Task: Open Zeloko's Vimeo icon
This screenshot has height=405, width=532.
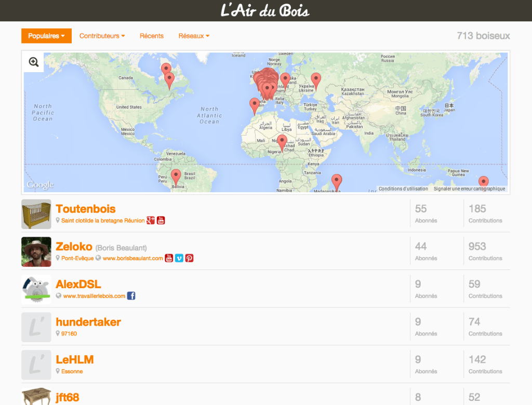Action: (179, 258)
